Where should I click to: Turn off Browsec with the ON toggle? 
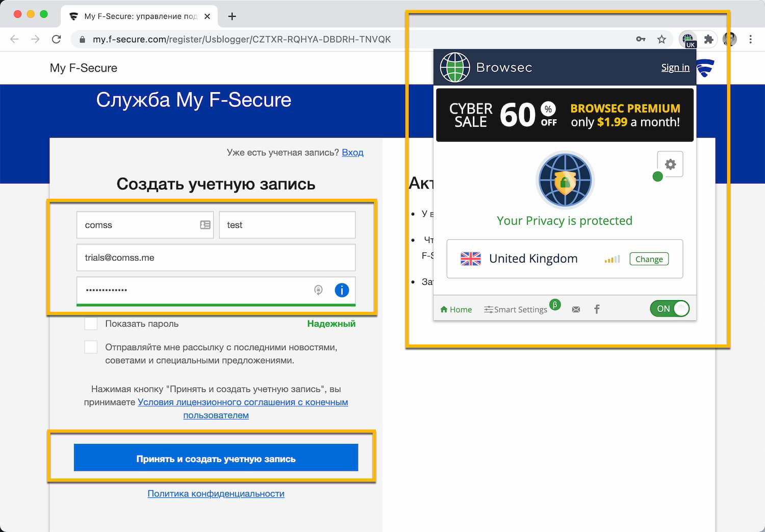click(669, 308)
